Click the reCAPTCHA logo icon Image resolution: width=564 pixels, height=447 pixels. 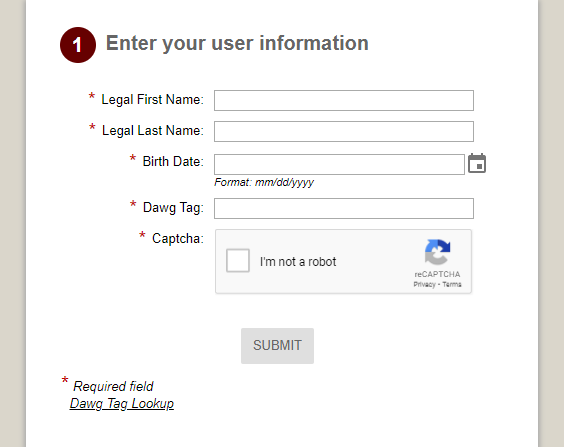pos(437,252)
